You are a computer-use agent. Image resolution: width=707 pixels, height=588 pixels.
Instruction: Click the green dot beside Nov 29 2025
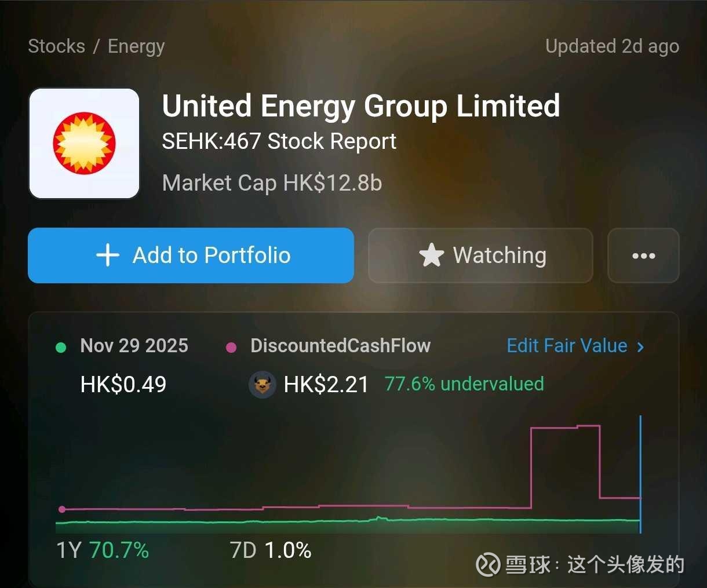pyautogui.click(x=61, y=347)
